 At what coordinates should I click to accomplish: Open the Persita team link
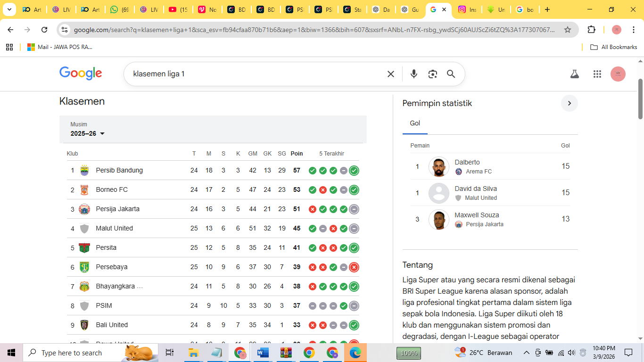106,247
